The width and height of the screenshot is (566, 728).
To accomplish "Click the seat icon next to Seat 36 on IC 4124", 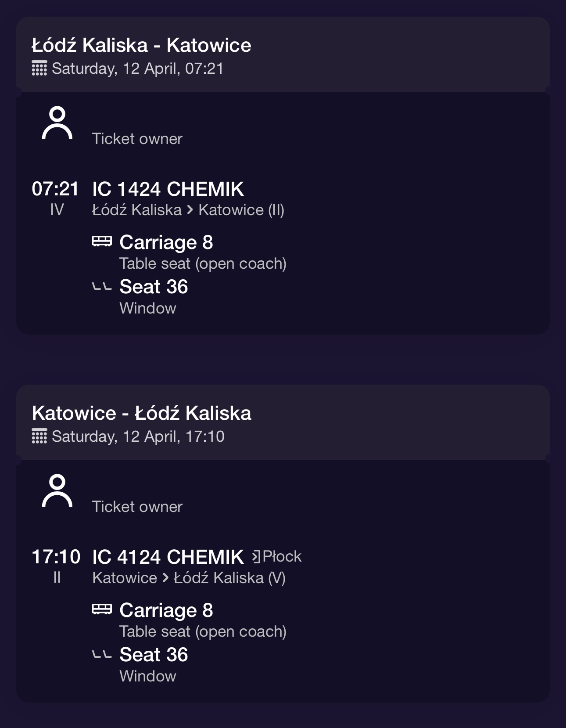I will [x=102, y=655].
